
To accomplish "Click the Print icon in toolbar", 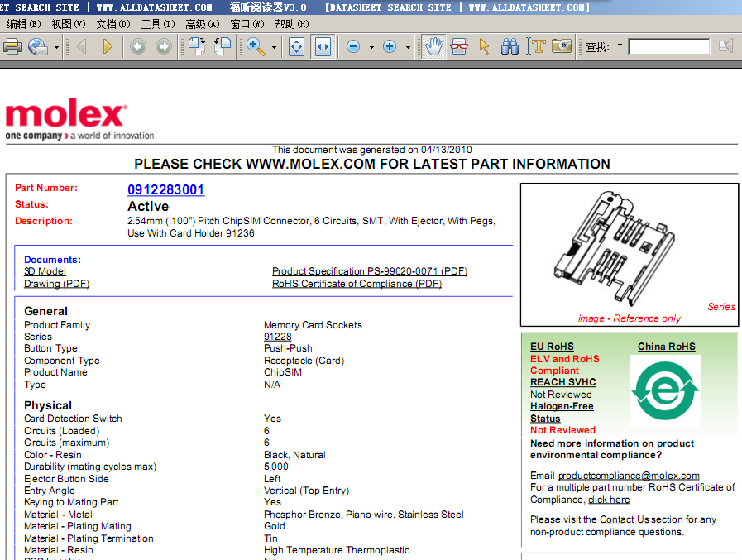I will coord(12,46).
